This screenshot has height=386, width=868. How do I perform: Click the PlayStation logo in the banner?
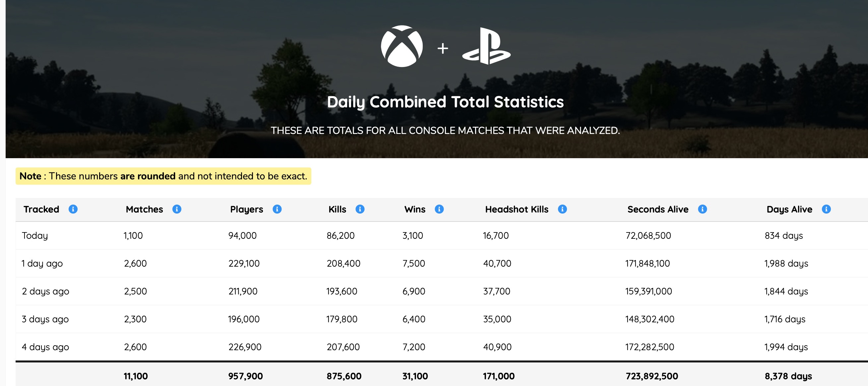pyautogui.click(x=486, y=46)
